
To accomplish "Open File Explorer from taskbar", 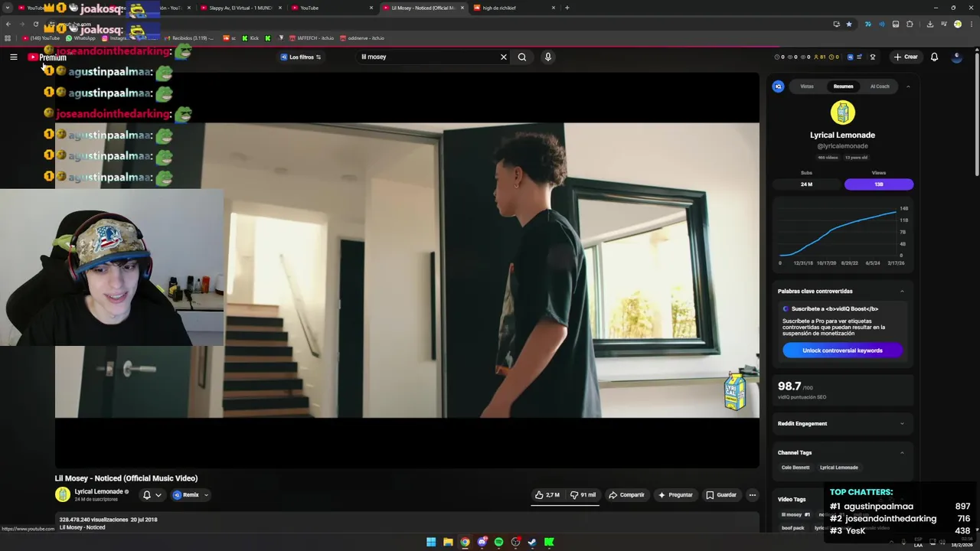I will click(x=448, y=542).
